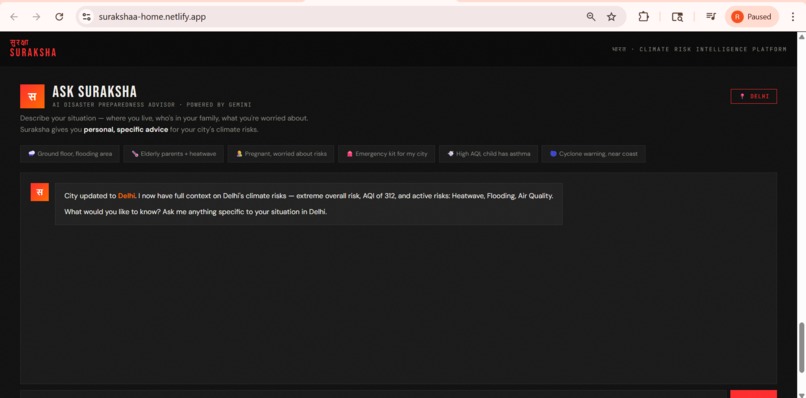Click the page scrollbar thumb
Image resolution: width=806 pixels, height=398 pixels.
coord(801,348)
